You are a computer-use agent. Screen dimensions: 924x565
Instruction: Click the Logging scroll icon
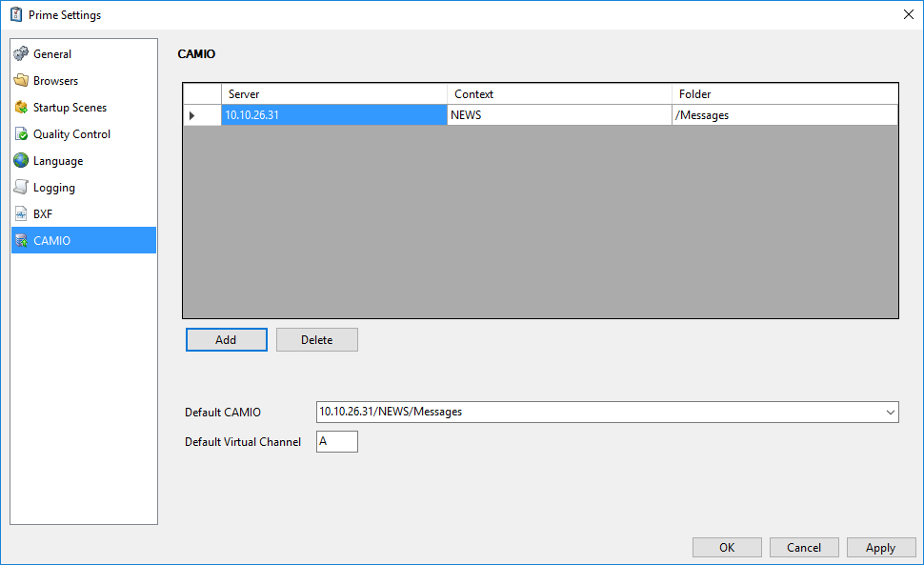[x=21, y=188]
